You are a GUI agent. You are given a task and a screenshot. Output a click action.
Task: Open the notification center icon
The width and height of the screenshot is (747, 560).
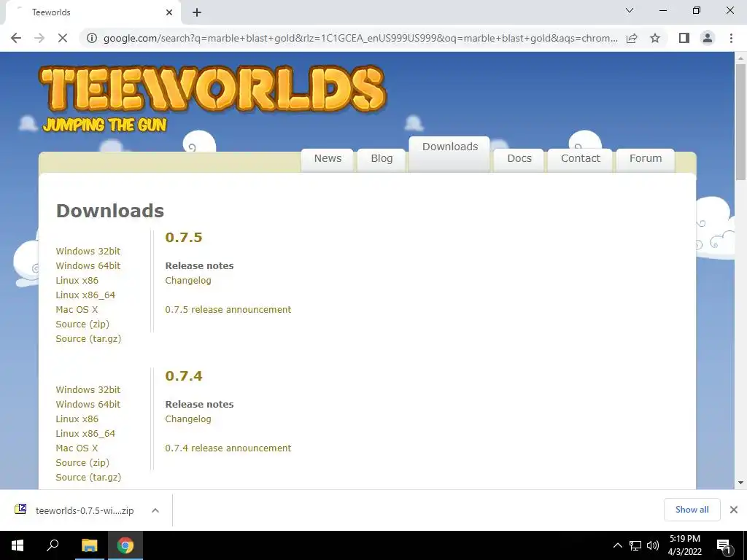[724, 545]
